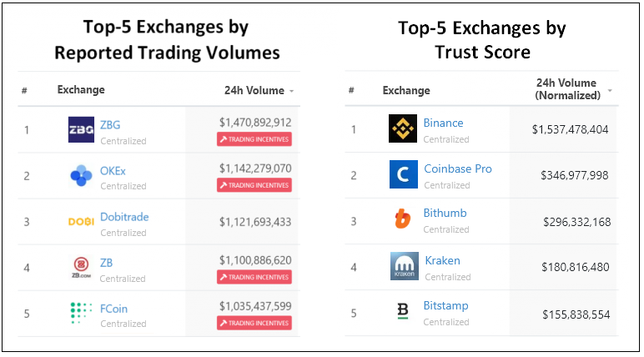Click the Dobitrade DOBI logo
644x357 pixels.
81,222
